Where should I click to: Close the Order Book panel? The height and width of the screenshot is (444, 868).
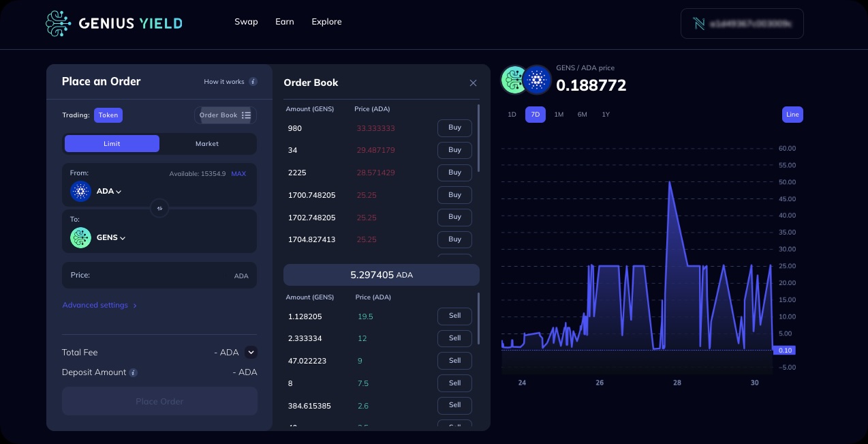pos(473,83)
